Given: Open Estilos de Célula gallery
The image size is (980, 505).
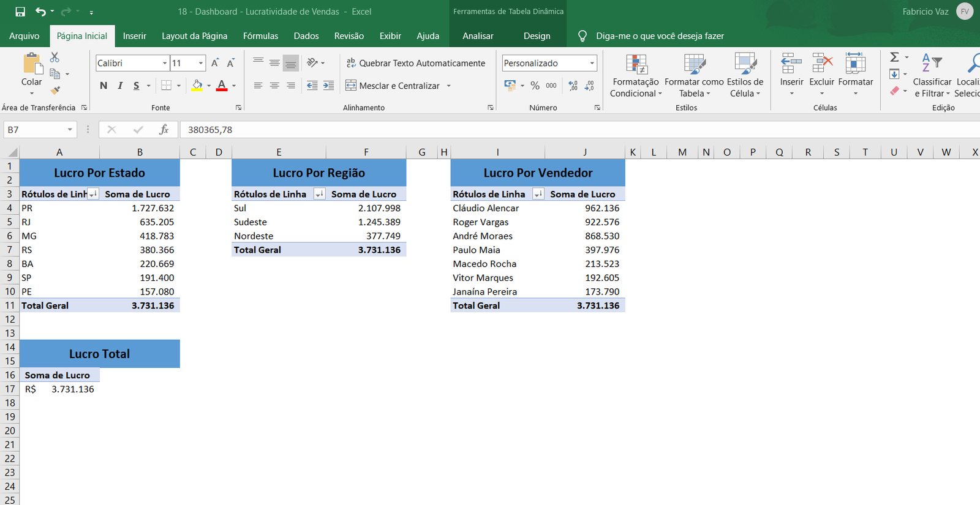Looking at the screenshot, I should coord(745,75).
